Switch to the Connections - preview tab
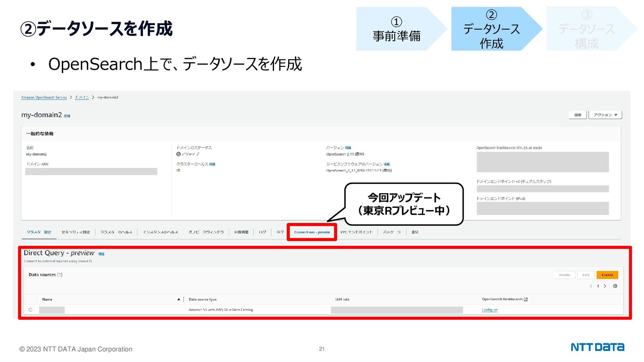Image resolution: width=644 pixels, height=362 pixels. pos(311,232)
